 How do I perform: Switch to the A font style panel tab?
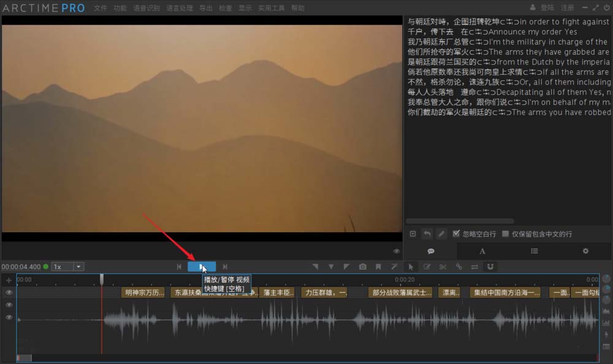click(482, 251)
